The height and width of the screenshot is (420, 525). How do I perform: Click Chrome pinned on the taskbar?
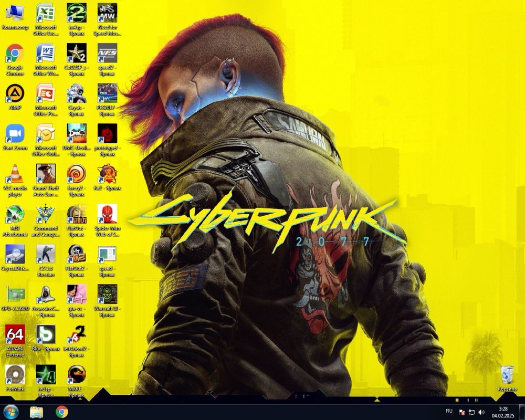(61, 412)
